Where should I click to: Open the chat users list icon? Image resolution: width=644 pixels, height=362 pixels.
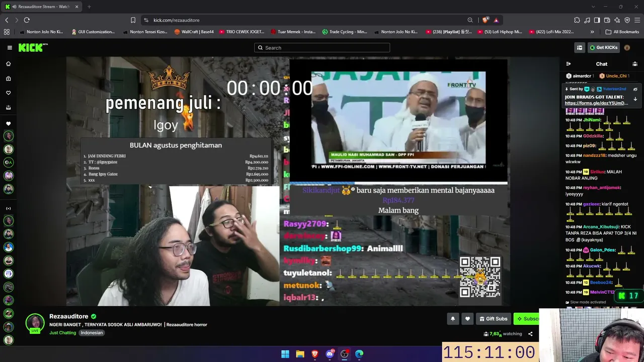(x=635, y=64)
